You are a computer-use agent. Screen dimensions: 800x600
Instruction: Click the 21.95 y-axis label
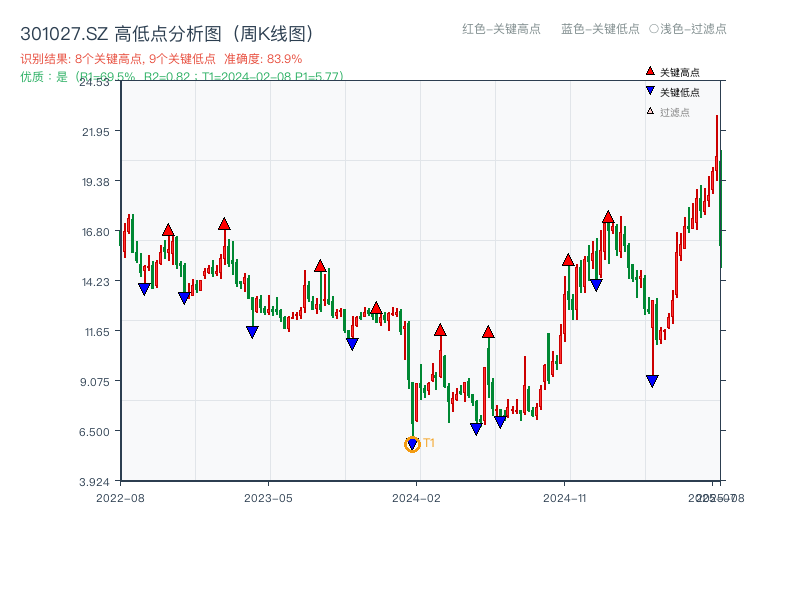pos(96,132)
